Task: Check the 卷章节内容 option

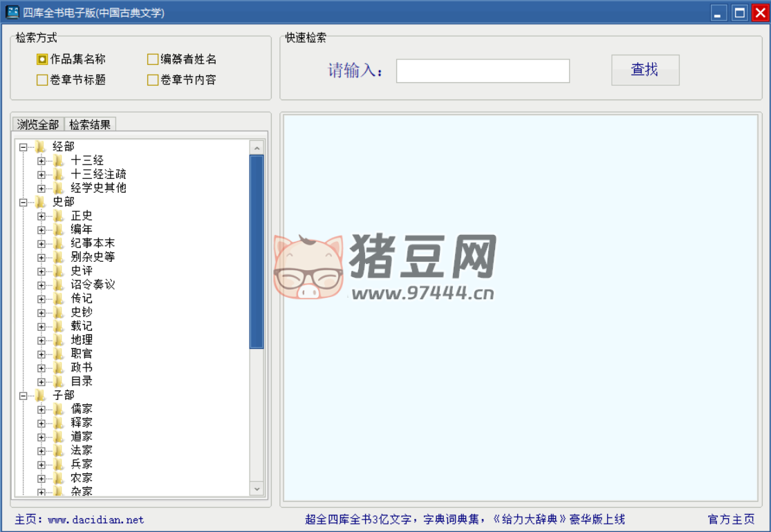Action: point(153,80)
